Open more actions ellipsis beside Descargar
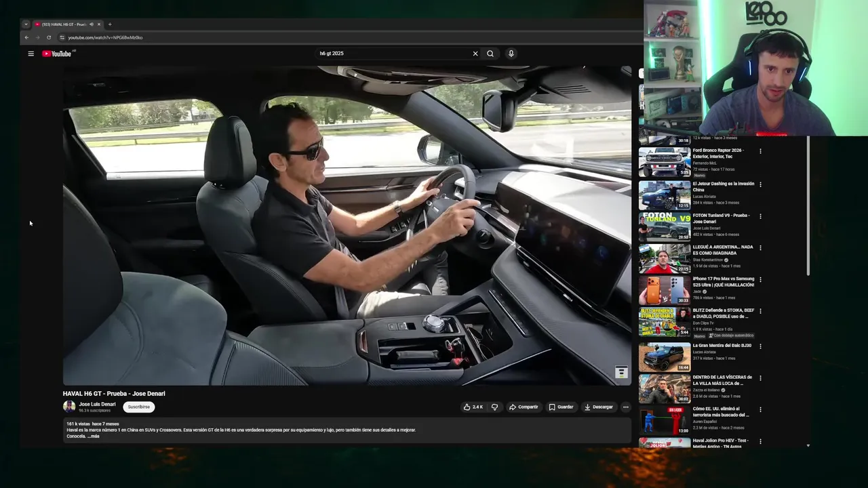 coord(625,407)
